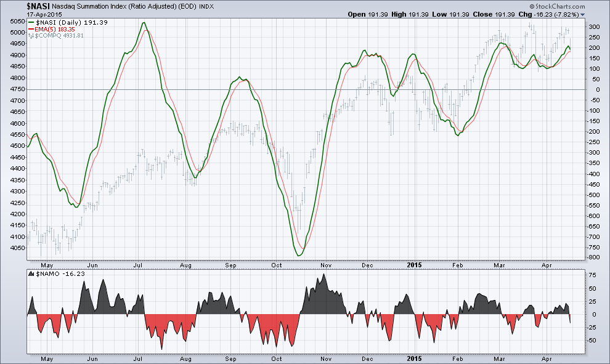Click the Apr label under the $NAMO panel
This screenshot has width=610, height=364.
[547, 358]
